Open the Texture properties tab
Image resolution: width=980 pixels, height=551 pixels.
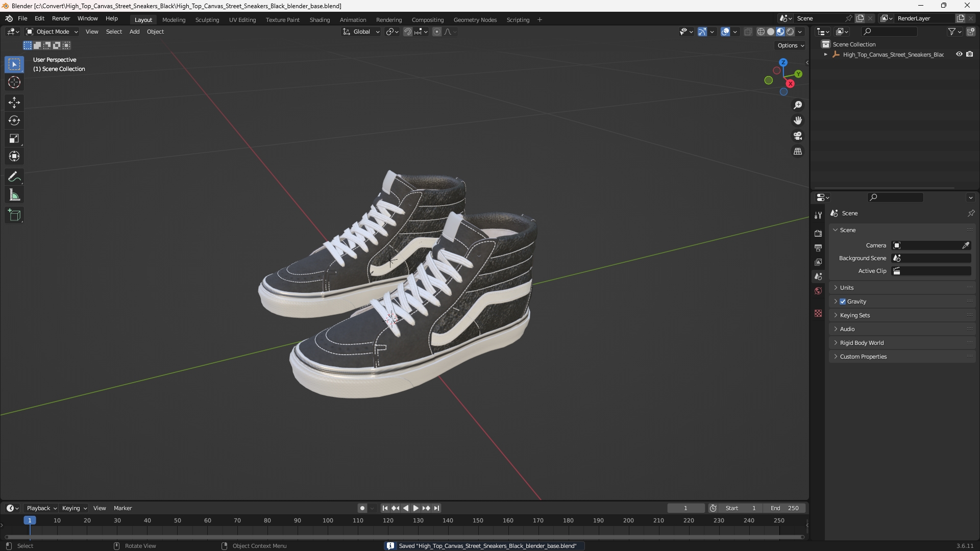[x=818, y=313]
